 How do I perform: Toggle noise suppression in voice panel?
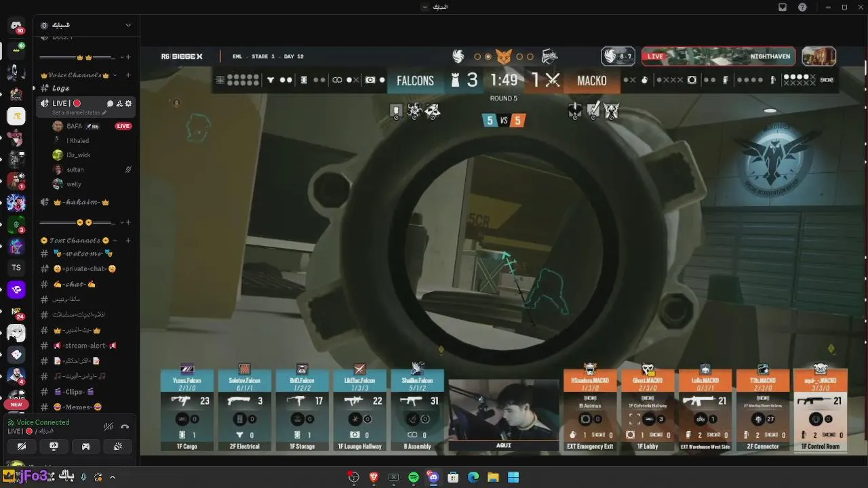[108, 426]
